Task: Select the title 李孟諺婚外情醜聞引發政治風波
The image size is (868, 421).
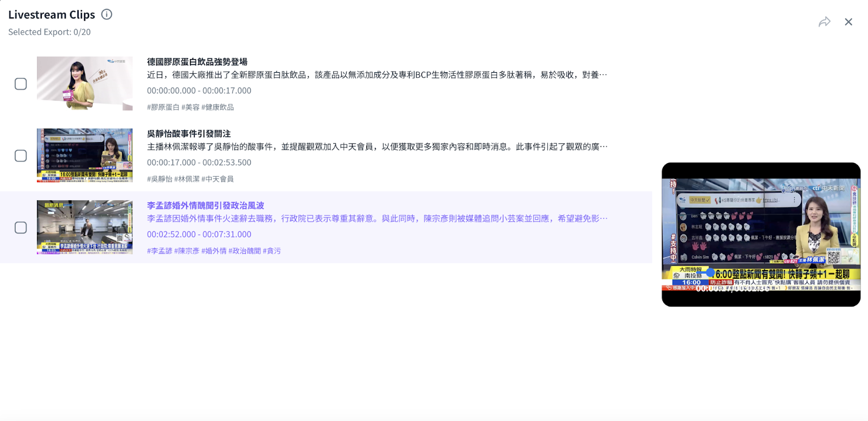Action: click(206, 206)
